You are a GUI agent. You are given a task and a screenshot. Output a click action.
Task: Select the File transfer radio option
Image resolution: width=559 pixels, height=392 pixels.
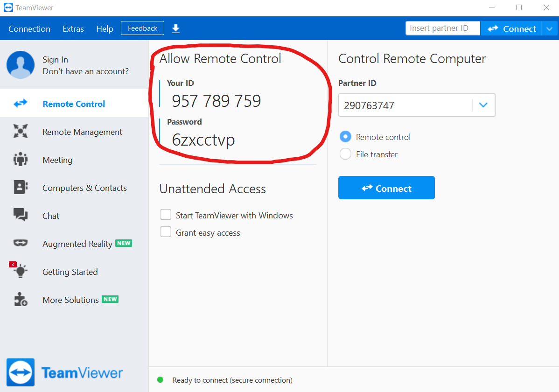coord(345,154)
